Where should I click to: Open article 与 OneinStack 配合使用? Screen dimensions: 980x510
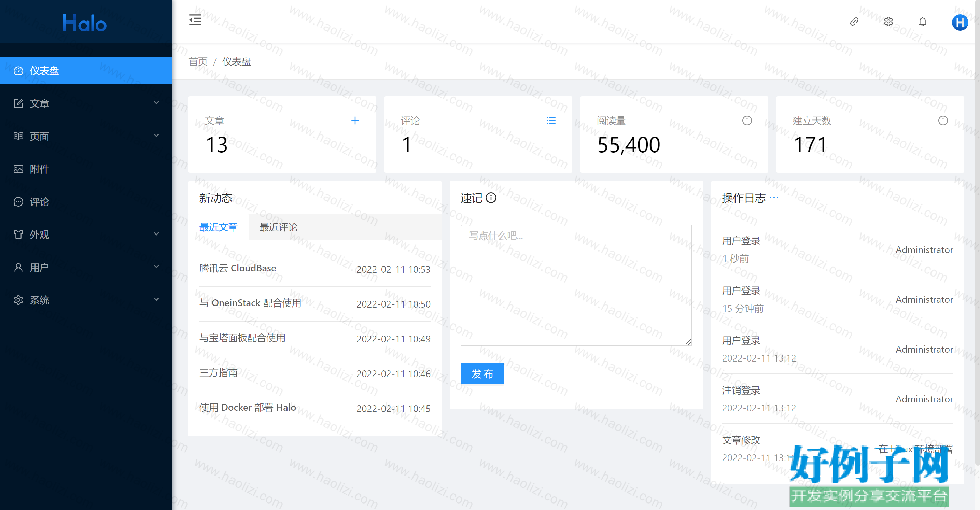[250, 303]
